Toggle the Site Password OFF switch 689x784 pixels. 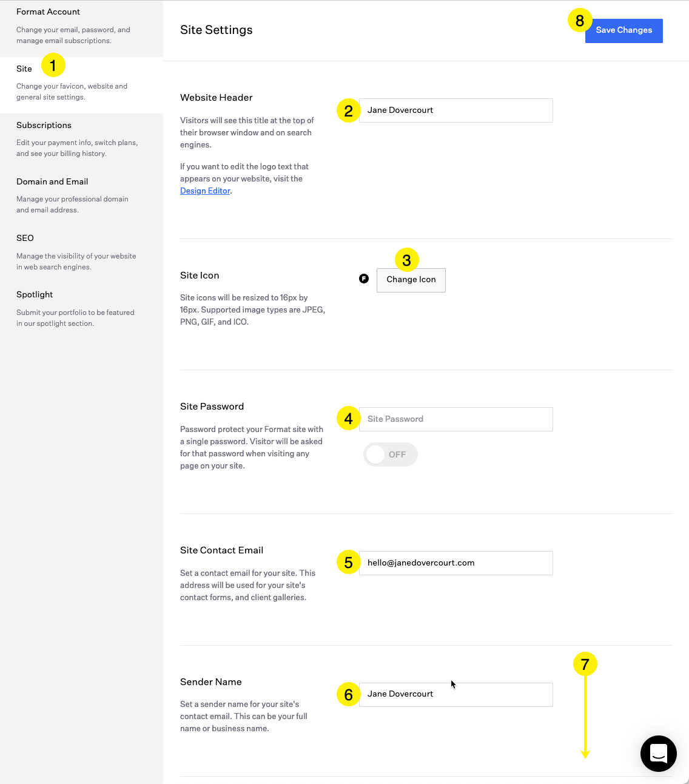coord(390,455)
